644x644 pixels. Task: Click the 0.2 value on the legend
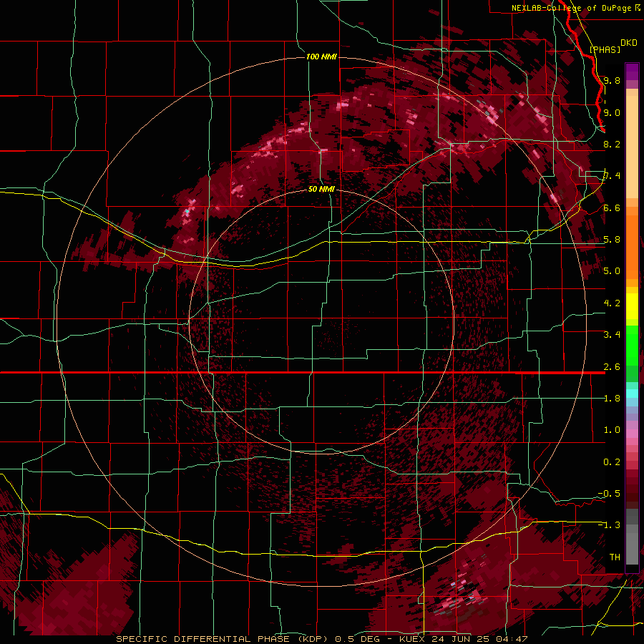tap(612, 462)
